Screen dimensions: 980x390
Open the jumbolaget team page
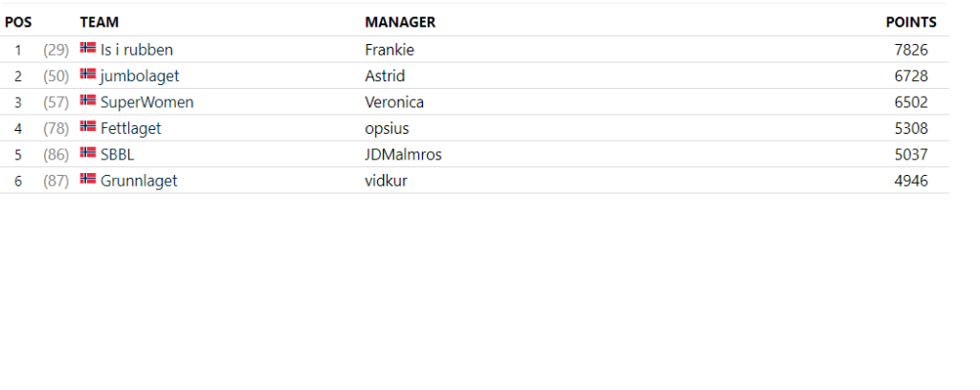140,76
